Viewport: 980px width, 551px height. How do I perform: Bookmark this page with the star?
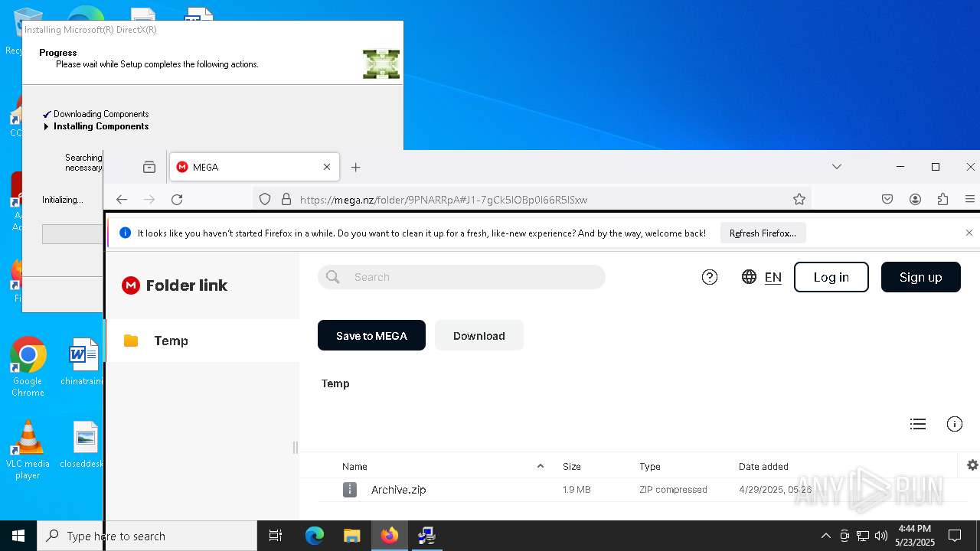tap(799, 199)
